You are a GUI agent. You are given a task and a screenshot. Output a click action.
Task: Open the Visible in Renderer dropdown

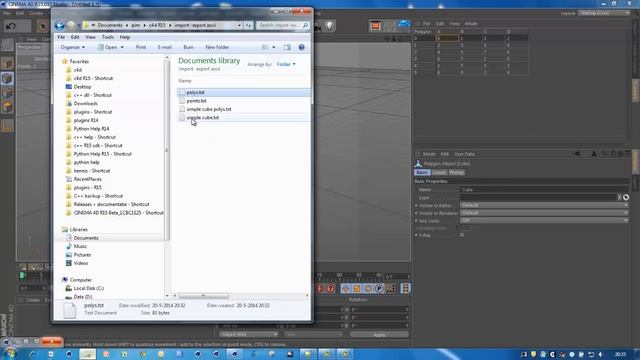[x=544, y=213]
